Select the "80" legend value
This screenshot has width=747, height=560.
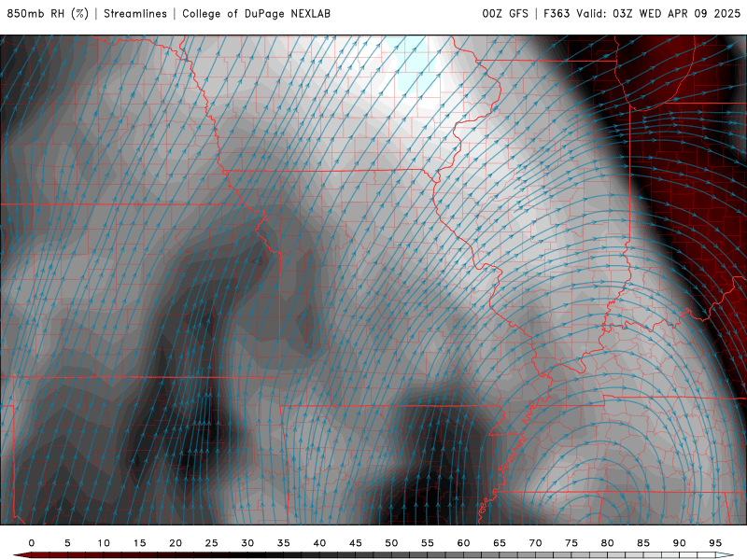tap(608, 543)
